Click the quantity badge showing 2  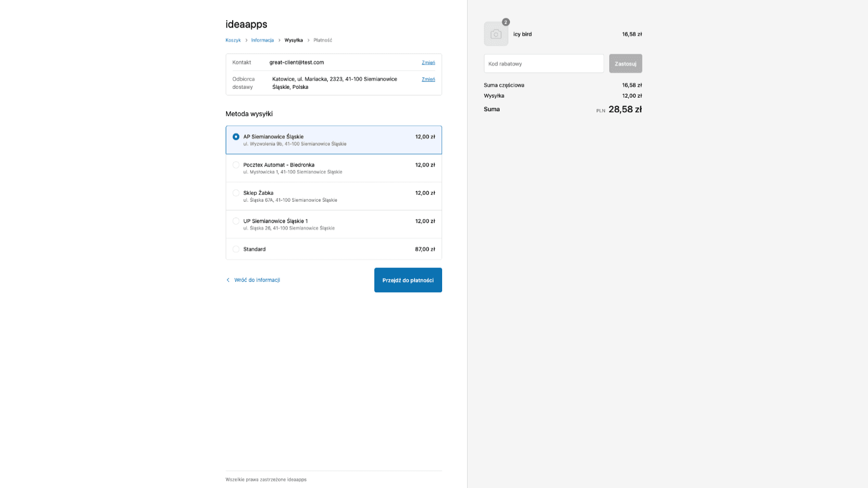click(x=506, y=22)
